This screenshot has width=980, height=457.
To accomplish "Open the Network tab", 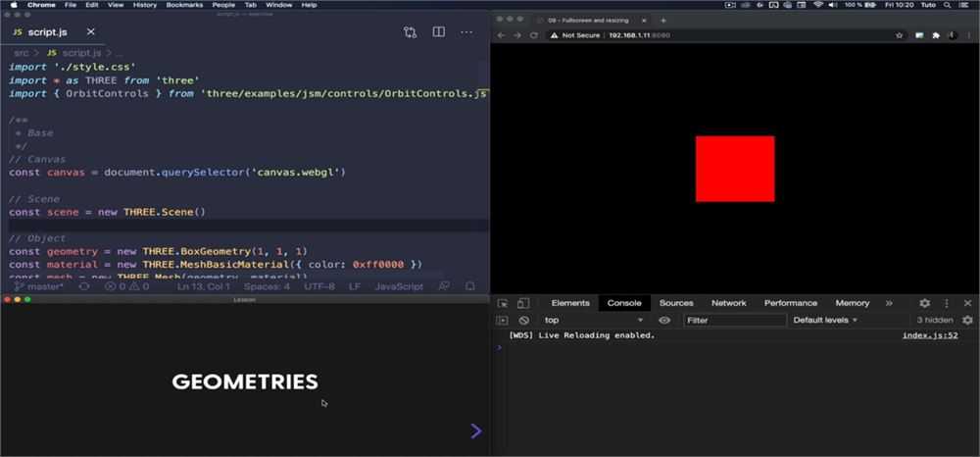I will 729,303.
